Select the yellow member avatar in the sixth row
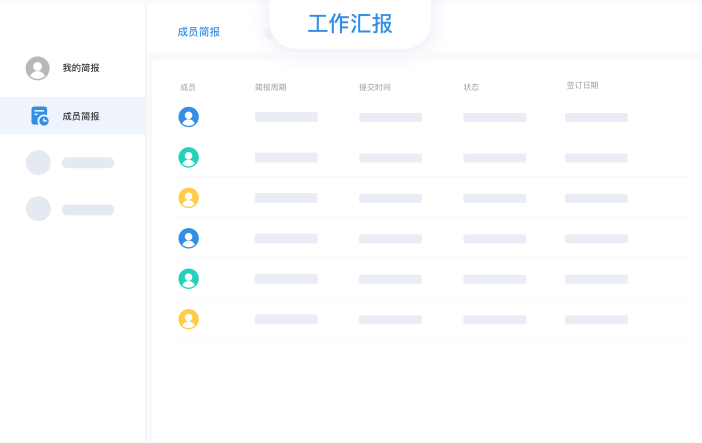The height and width of the screenshot is (443, 702). (188, 319)
